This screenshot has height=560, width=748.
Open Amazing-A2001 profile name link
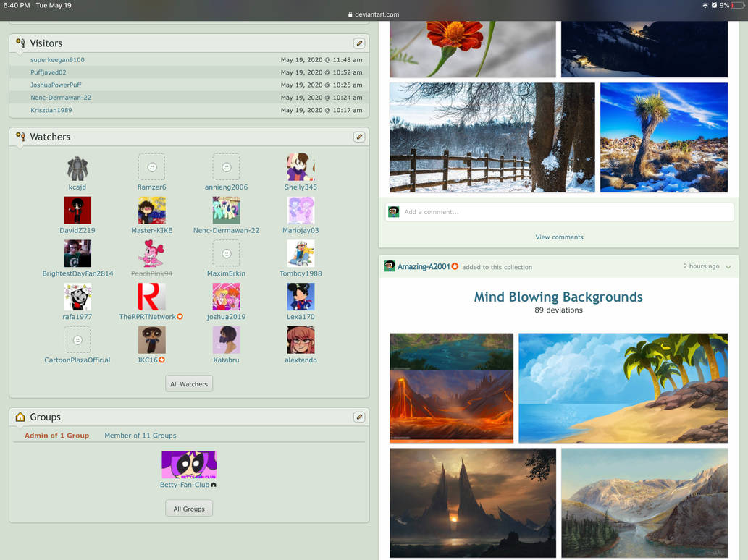pyautogui.click(x=424, y=267)
